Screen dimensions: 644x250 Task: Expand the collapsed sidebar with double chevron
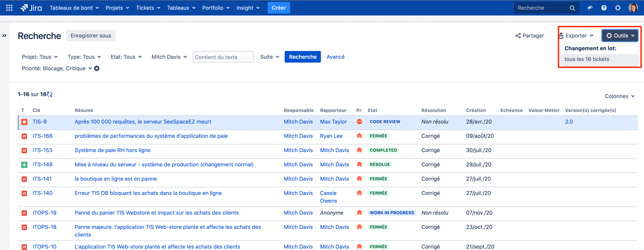click(x=4, y=36)
